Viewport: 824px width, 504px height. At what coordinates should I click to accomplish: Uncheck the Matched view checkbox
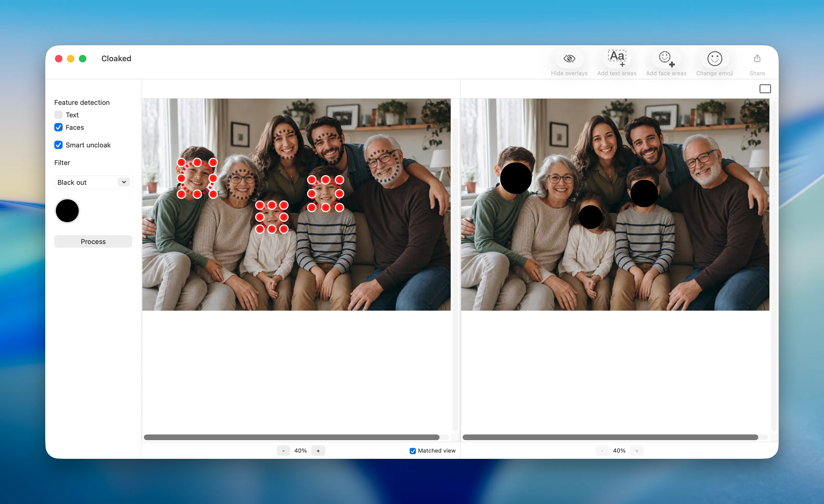[x=413, y=451]
